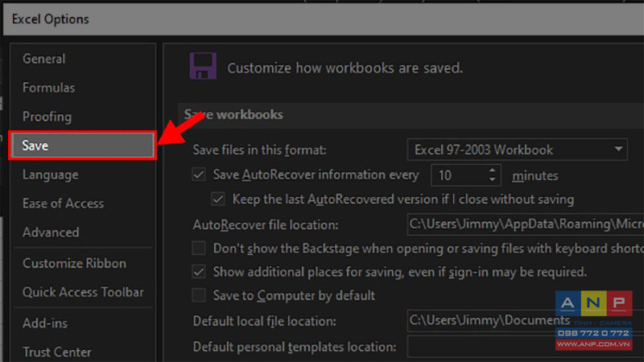Viewport: 644px width, 362px height.
Task: Open Customize Ribbon settings
Action: pos(74,263)
